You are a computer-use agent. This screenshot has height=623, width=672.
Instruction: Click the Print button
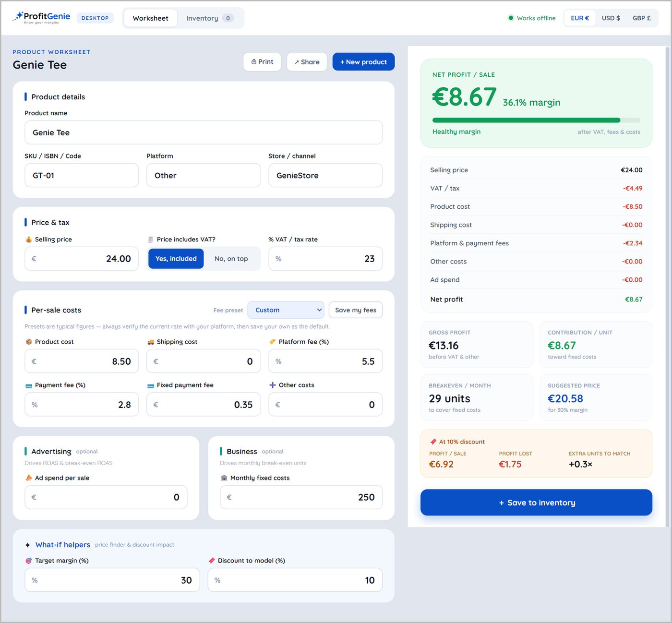262,62
